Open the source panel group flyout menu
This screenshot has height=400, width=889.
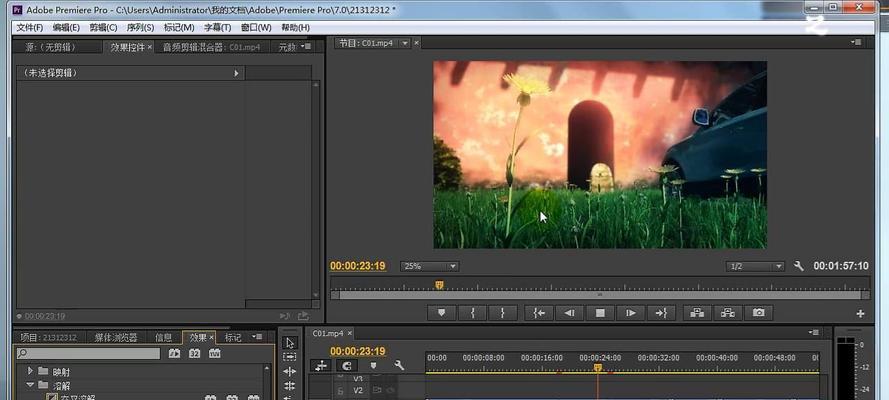point(306,46)
